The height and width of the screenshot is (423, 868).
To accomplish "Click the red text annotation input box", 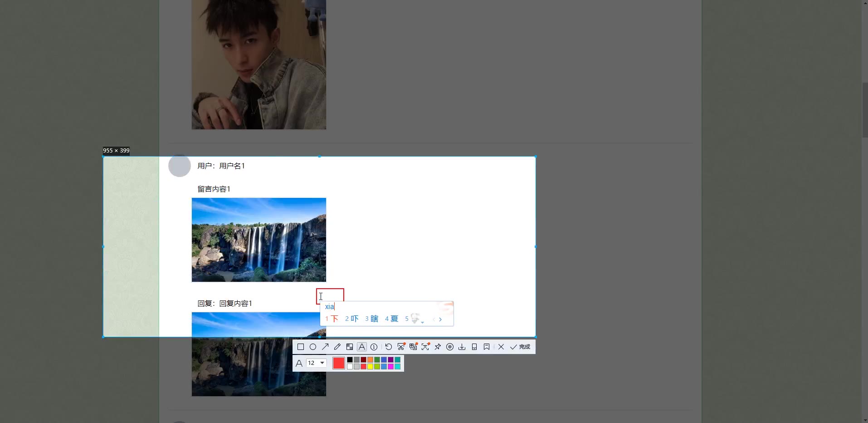I will (x=330, y=295).
